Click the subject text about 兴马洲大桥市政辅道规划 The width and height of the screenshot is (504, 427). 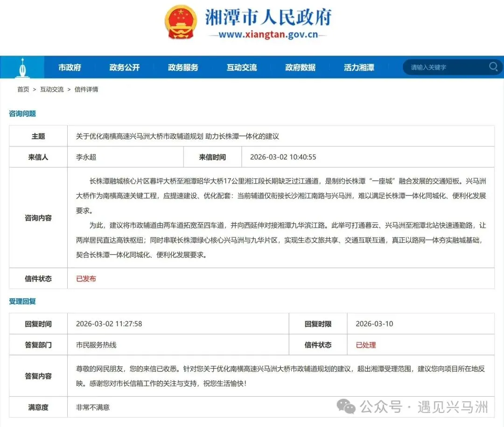177,136
